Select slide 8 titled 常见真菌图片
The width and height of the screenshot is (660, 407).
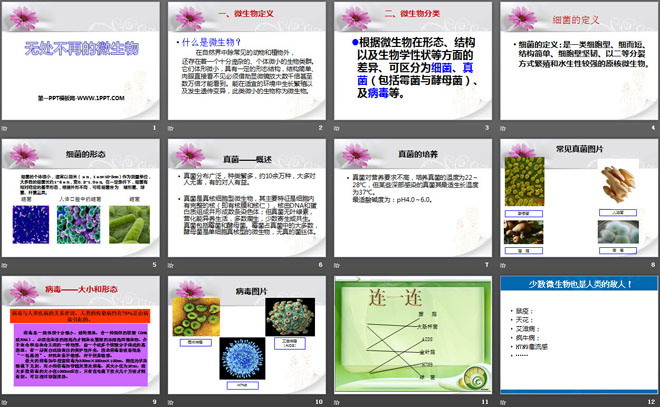tap(579, 198)
